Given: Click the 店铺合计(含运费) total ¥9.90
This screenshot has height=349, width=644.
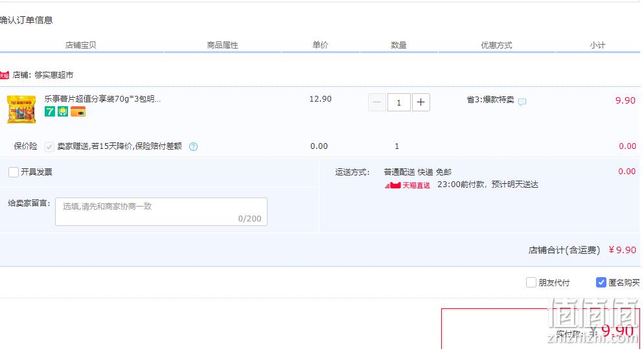Looking at the screenshot, I should [622, 250].
